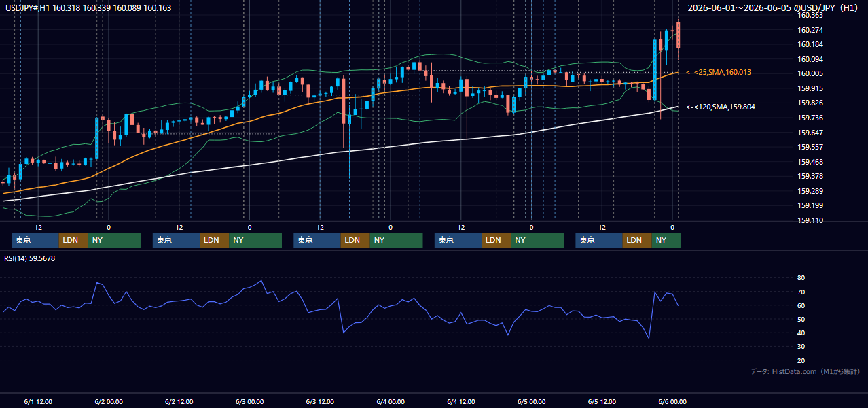Click price axis value 159.826

(x=810, y=103)
